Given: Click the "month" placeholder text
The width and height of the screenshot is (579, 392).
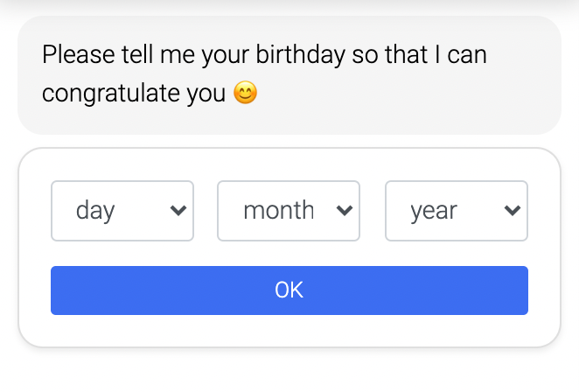Looking at the screenshot, I should (278, 211).
